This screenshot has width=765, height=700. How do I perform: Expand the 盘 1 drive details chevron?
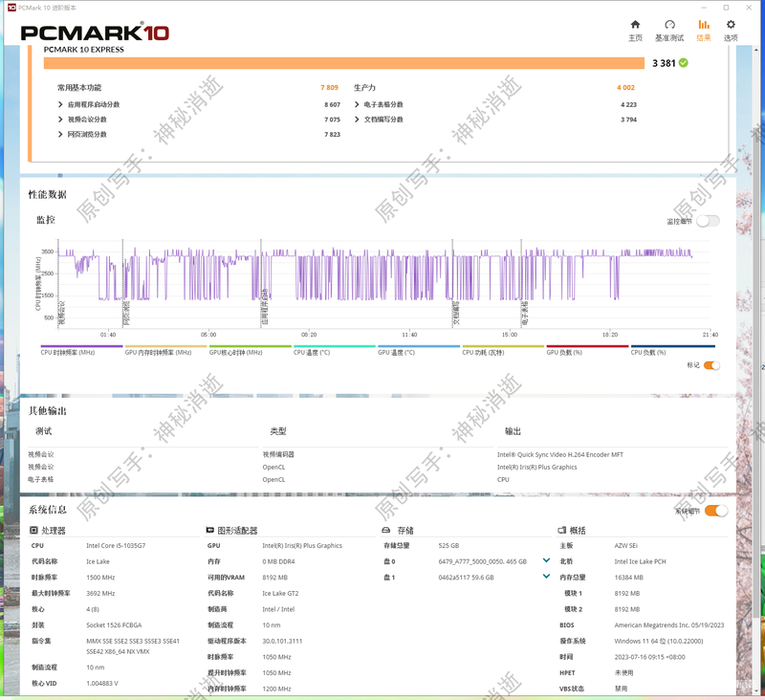tap(546, 577)
